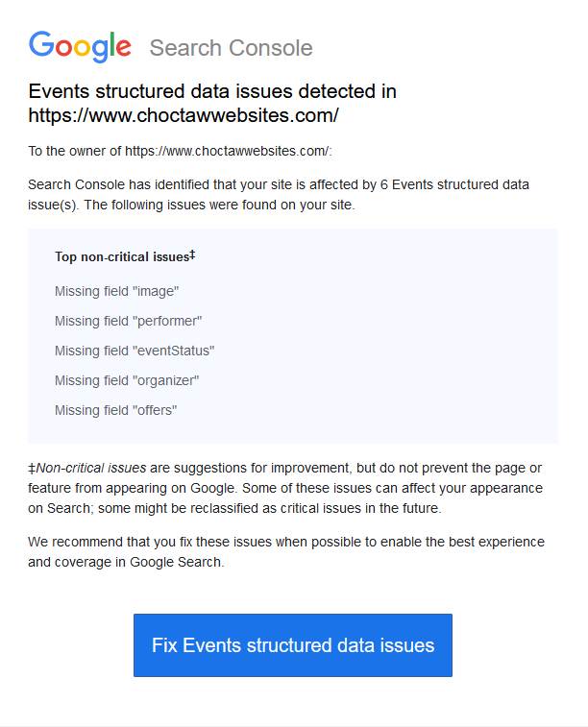Click the double-dagger symbol starting the footnote
588x727 pixels.
click(32, 469)
